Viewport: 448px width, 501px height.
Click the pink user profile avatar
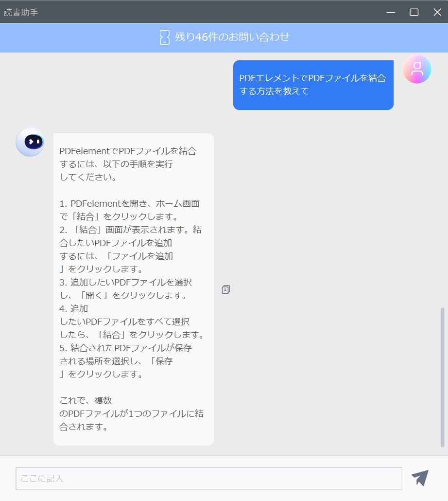point(417,70)
